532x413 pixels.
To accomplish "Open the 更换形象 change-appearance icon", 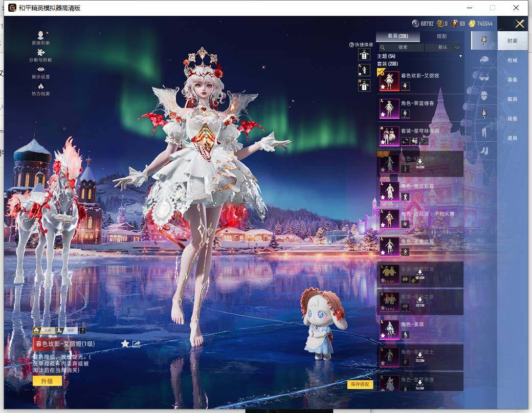I will tap(41, 36).
